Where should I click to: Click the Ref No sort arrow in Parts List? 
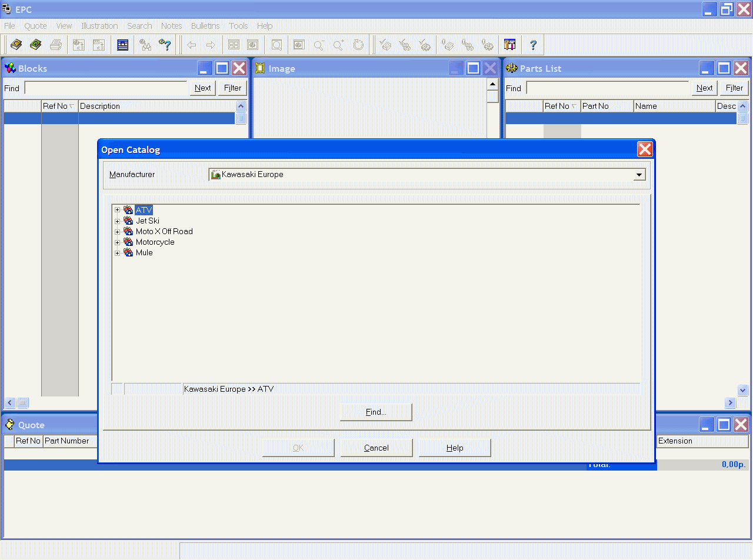point(574,106)
